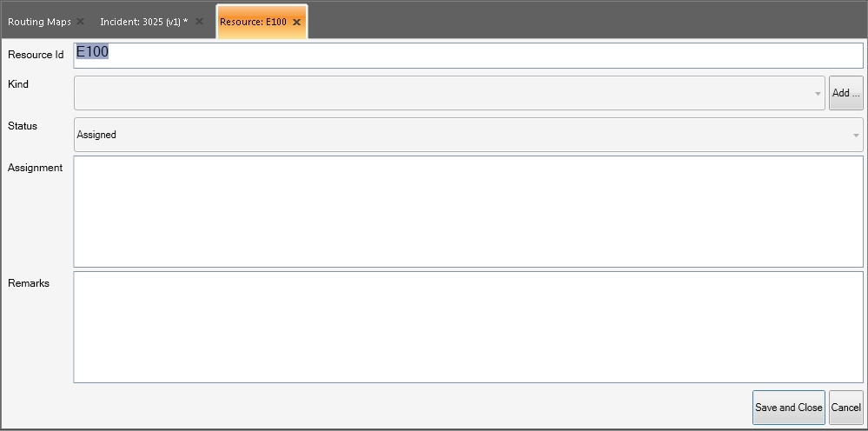The image size is (868, 431).
Task: Click the Add ... button beside Kind
Action: coord(846,93)
